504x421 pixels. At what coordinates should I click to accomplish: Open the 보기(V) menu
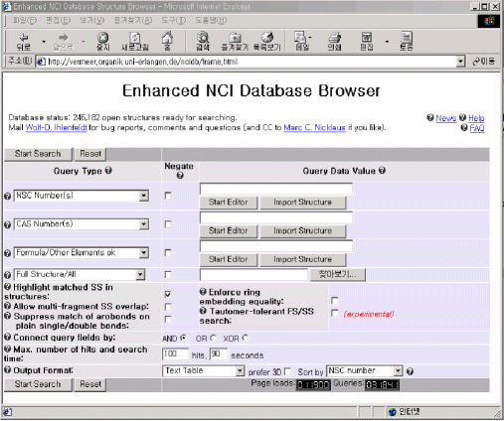[x=91, y=20]
